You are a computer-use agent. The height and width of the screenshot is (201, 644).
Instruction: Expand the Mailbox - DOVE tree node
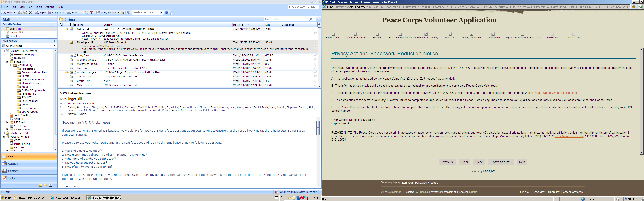(x=4, y=133)
